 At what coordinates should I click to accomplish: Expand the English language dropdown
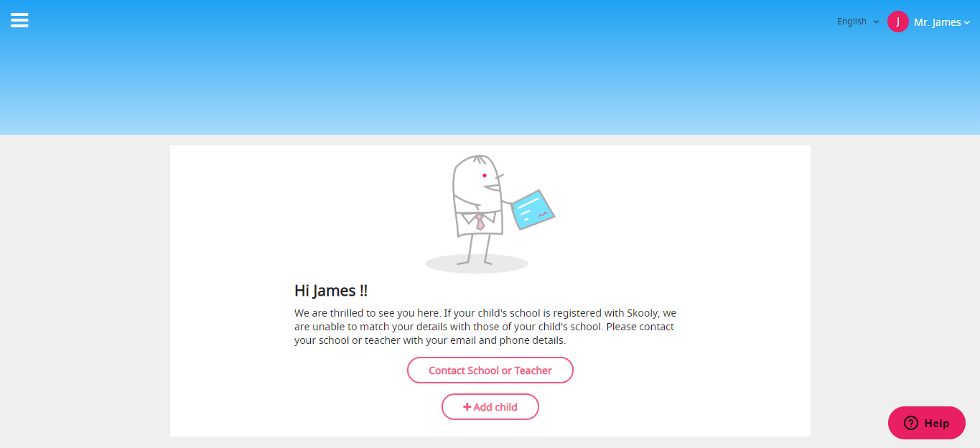tap(858, 22)
